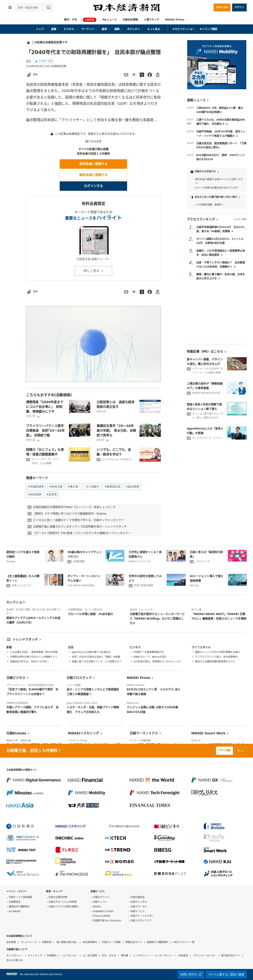The height and width of the screenshot is (980, 253).
Task: Share article to note, top icon
Action: [x=134, y=75]
